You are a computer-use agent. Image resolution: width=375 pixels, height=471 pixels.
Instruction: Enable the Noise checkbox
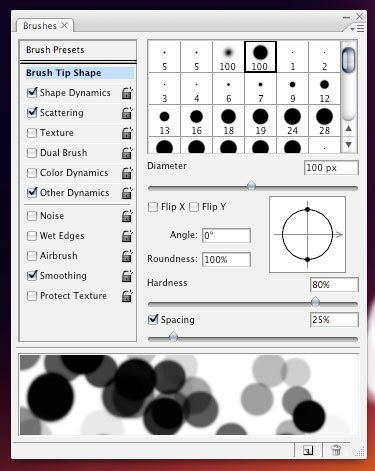pyautogui.click(x=32, y=216)
